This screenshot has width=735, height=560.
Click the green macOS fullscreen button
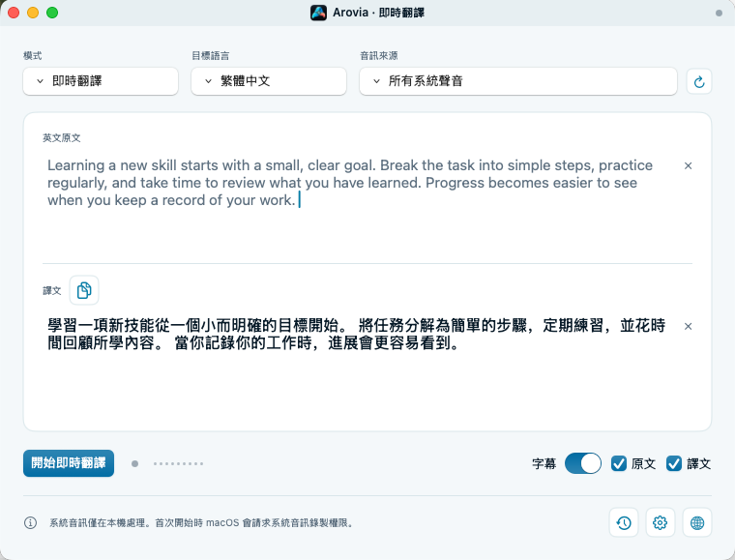coord(52,13)
